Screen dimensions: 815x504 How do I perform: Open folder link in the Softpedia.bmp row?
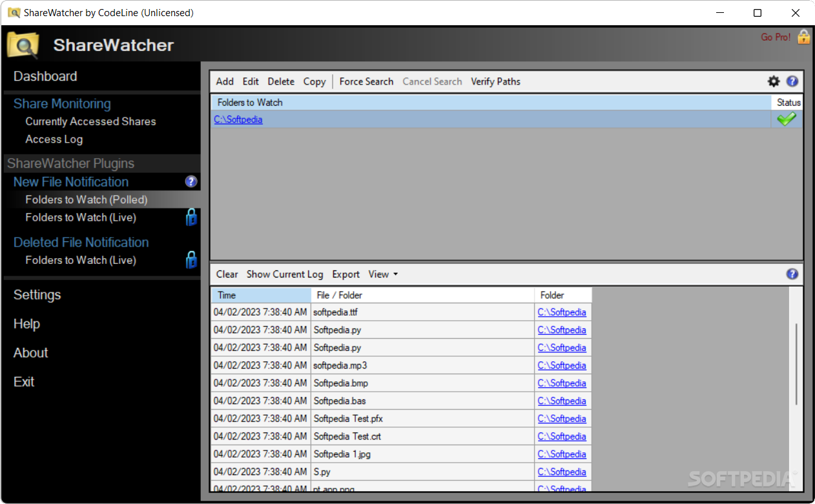tap(562, 383)
